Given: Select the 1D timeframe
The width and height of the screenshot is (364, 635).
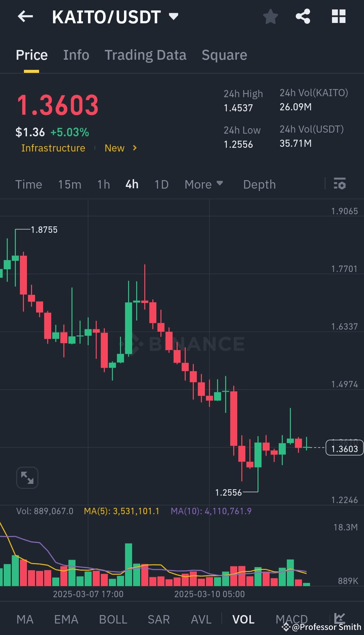Looking at the screenshot, I should tap(161, 184).
